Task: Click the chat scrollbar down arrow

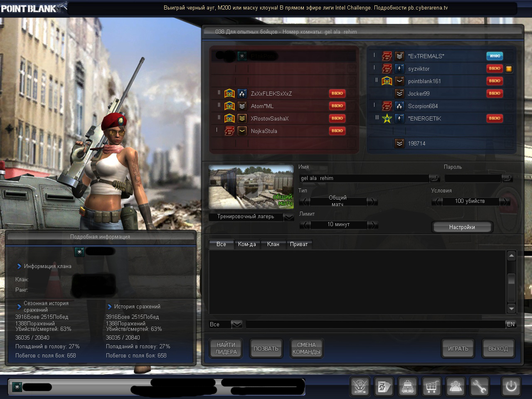Action: click(512, 308)
